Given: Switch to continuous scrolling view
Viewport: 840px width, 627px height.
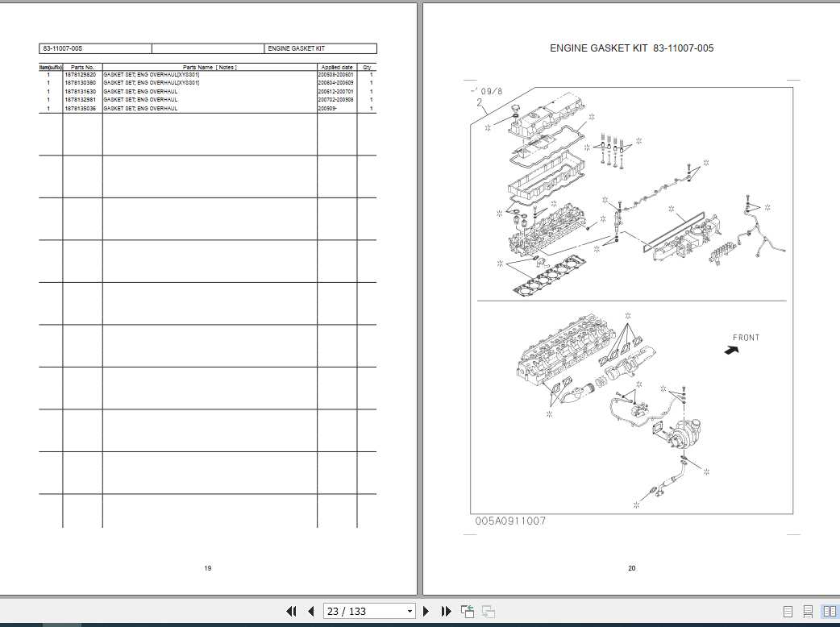Looking at the screenshot, I should [808, 611].
